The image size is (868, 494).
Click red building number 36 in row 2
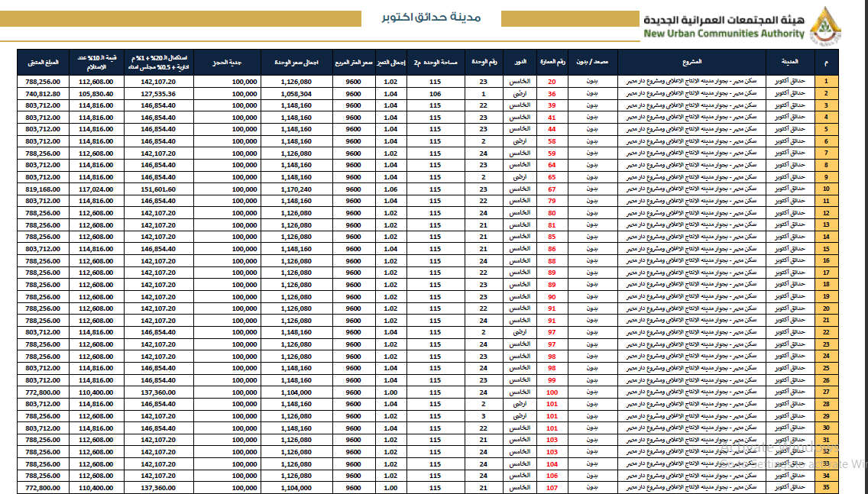[x=552, y=94]
